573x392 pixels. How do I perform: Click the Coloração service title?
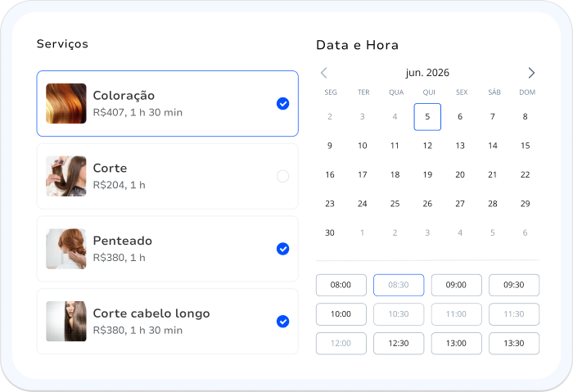coord(124,96)
